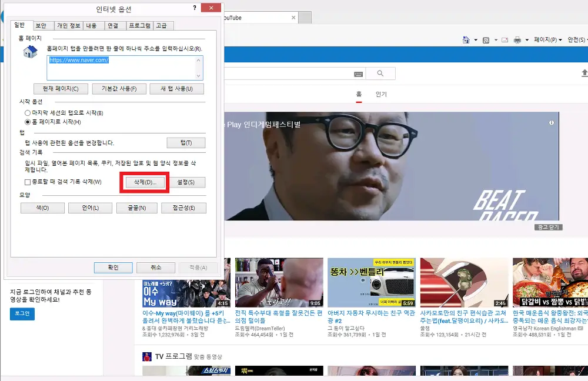Expand the RSS feeds dropdown arrow

(x=496, y=40)
